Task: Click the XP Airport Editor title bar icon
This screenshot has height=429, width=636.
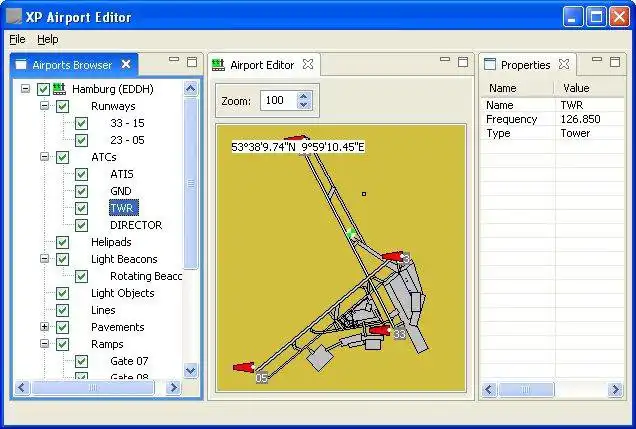Action: [x=15, y=16]
